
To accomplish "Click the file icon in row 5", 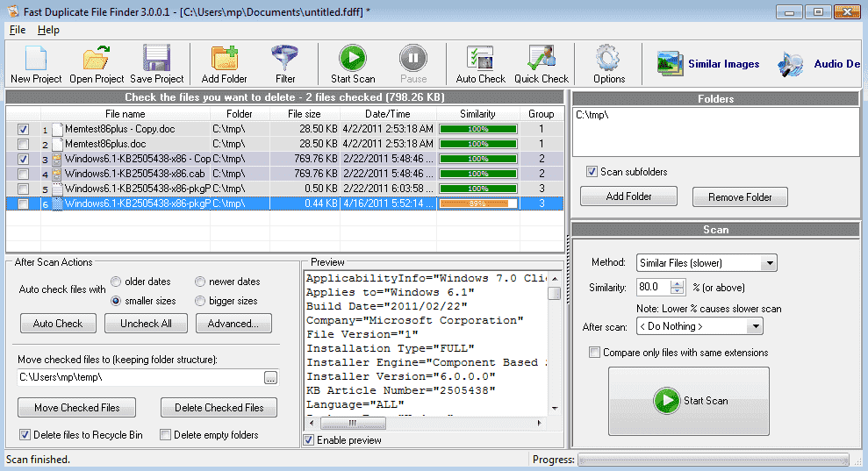I will click(57, 189).
